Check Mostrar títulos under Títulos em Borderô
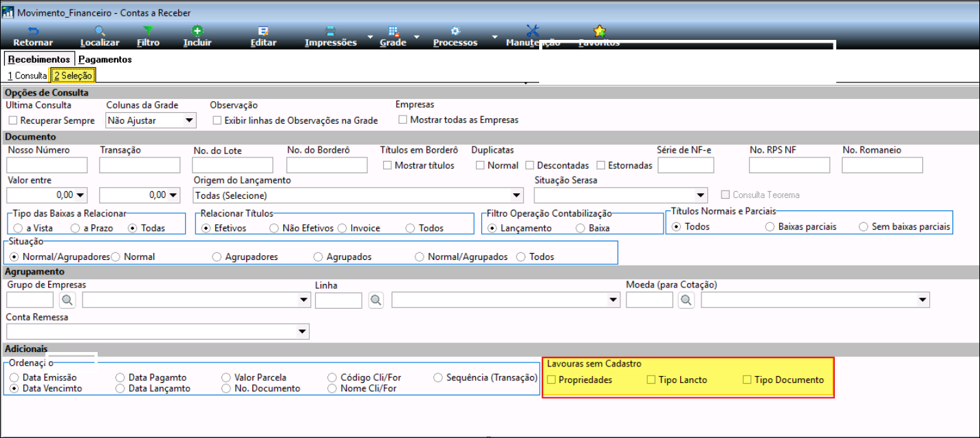 (x=387, y=165)
